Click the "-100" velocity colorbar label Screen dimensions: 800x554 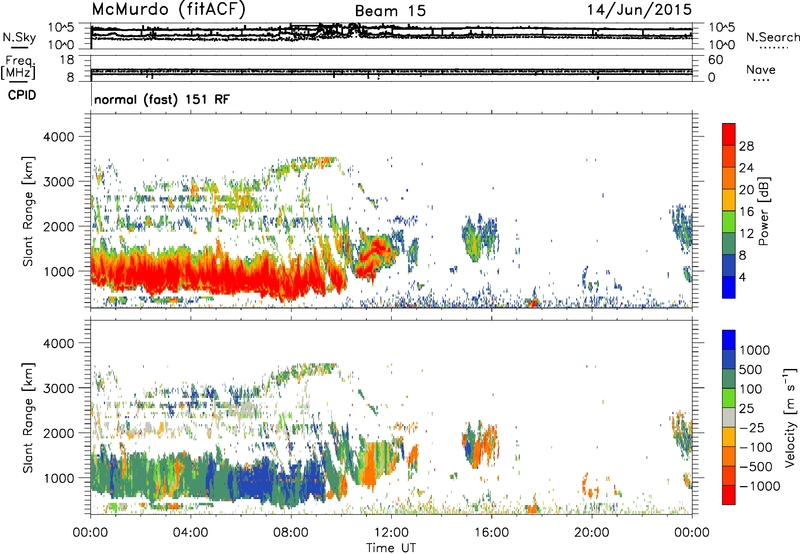click(x=756, y=447)
